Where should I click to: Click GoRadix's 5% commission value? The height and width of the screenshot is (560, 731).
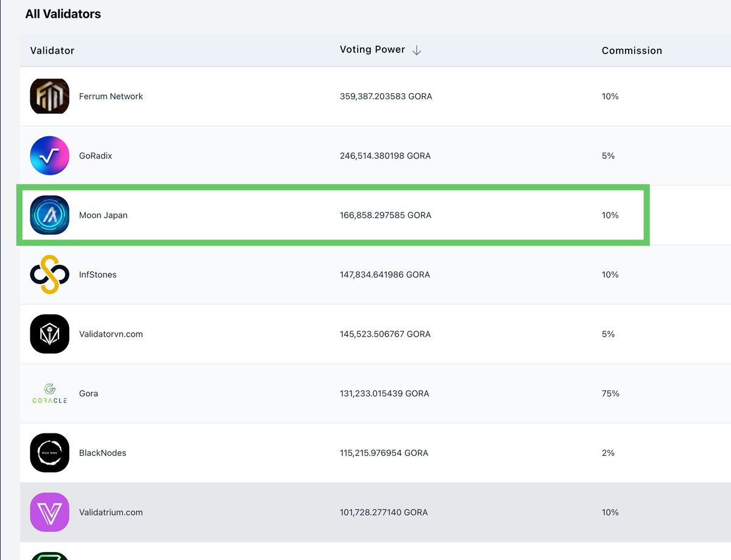608,156
